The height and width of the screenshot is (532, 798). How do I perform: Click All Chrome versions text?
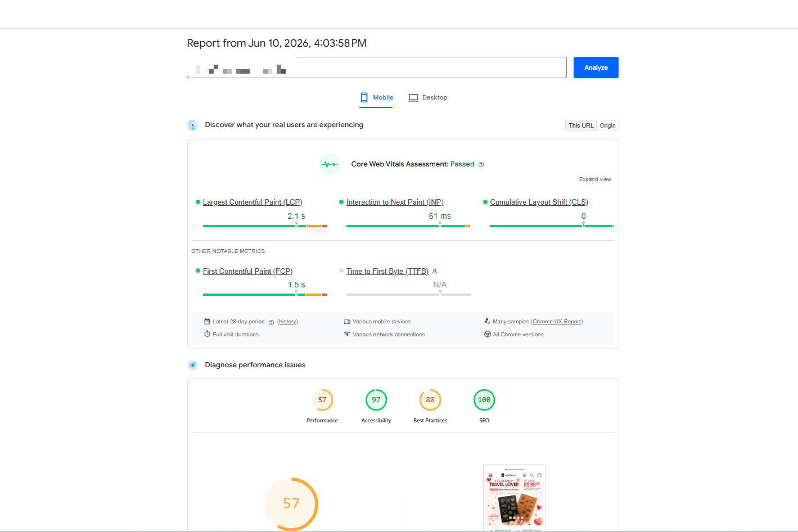[518, 335]
